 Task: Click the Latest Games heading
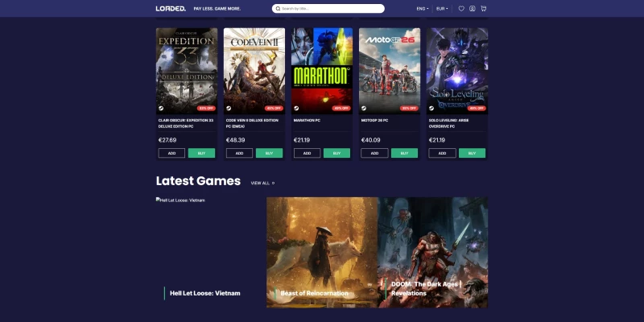198,181
